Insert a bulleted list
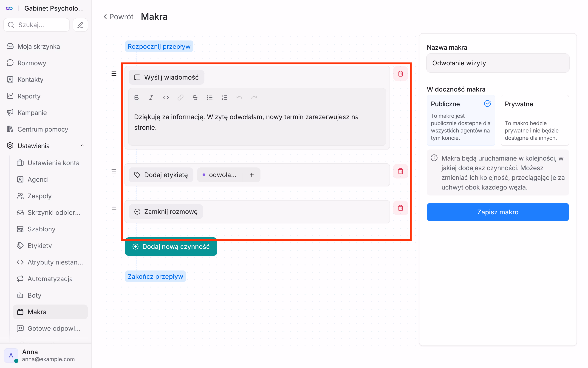This screenshot has height=368, width=588. pos(210,98)
